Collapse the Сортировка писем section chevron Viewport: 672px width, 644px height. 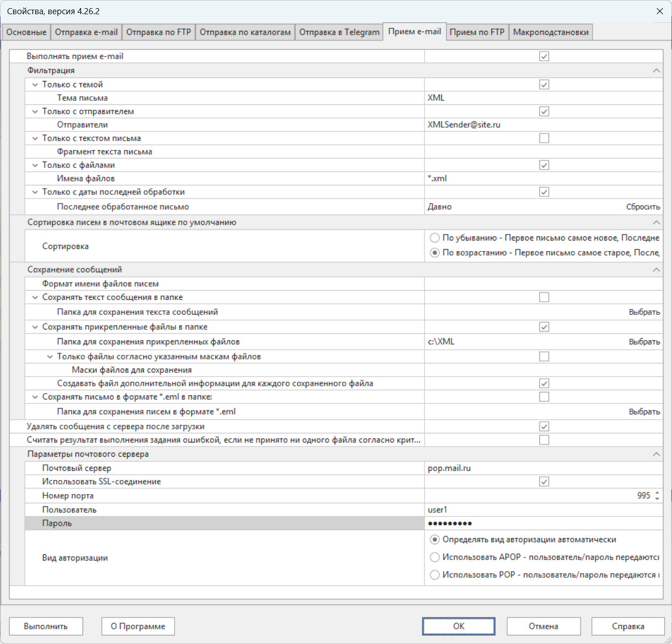(656, 222)
